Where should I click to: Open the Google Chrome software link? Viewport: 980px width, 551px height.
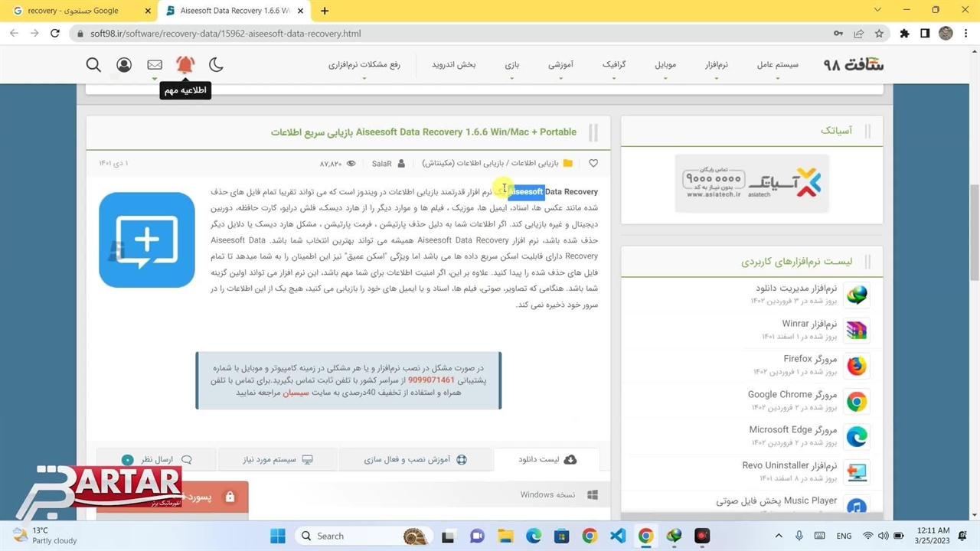coord(792,395)
